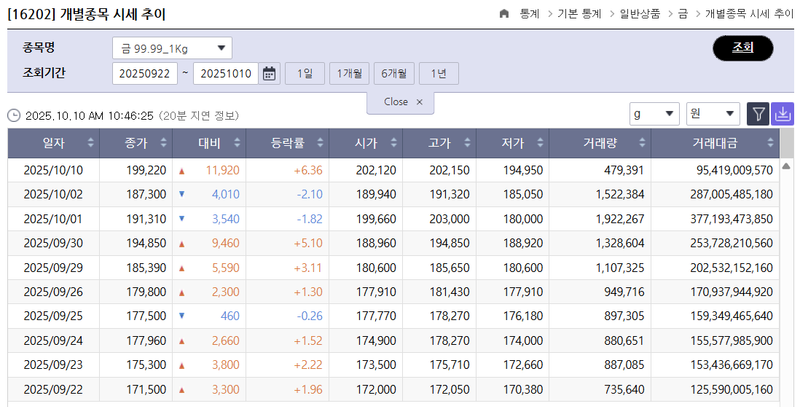
Task: Open the weight unit dropdown showing g
Action: (x=654, y=114)
